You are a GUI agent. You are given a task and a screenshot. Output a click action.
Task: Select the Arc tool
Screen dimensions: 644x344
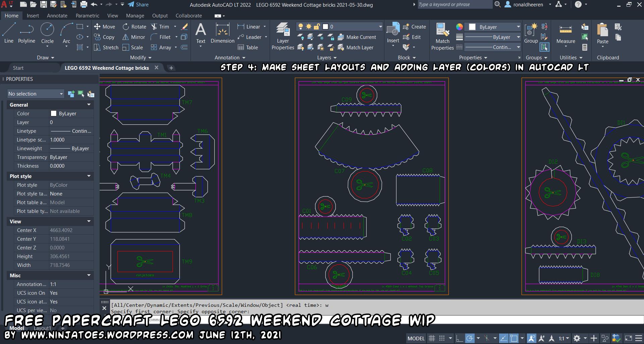coord(66,33)
